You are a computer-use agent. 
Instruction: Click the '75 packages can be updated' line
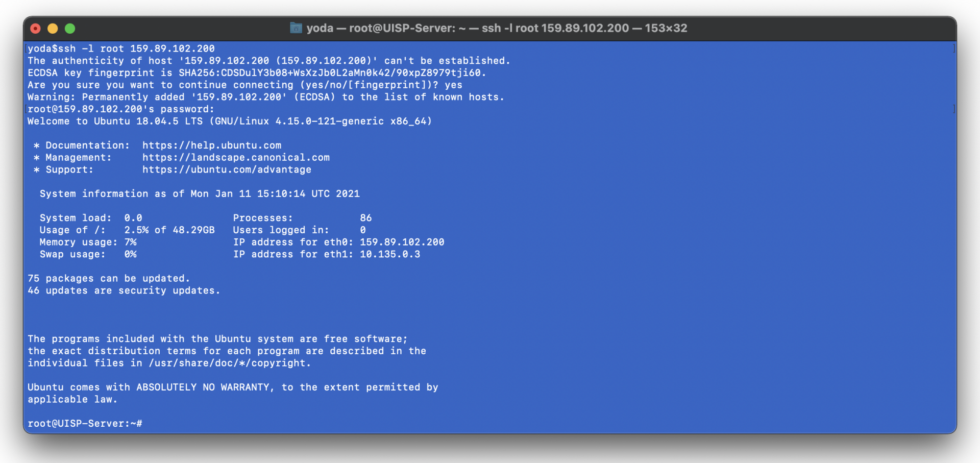109,279
